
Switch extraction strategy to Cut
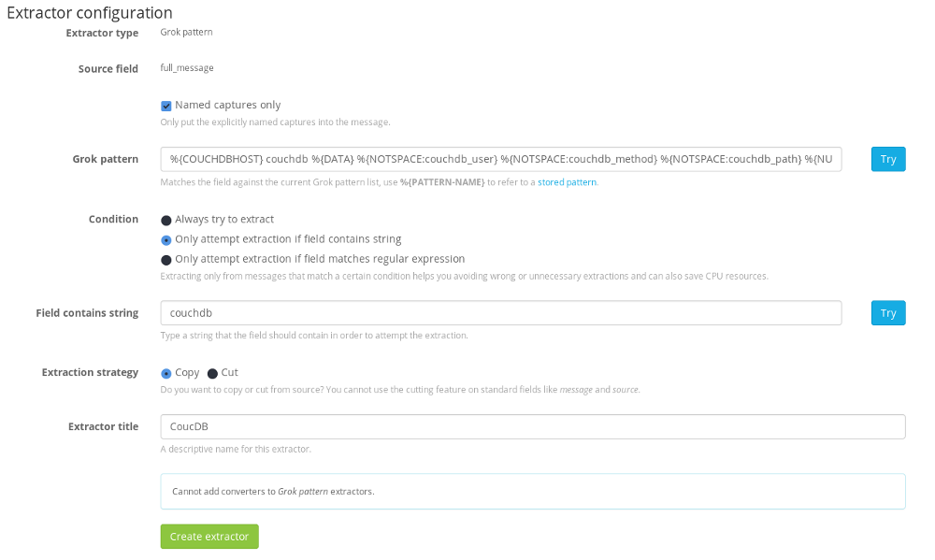tap(212, 373)
